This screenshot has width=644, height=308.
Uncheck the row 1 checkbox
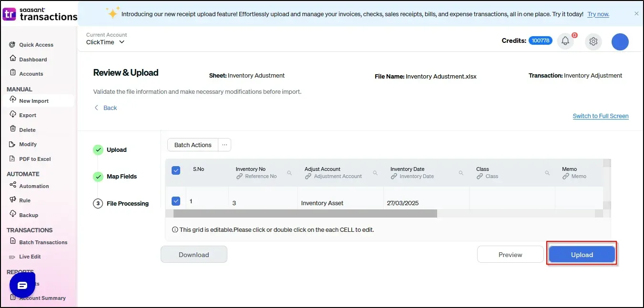point(176,201)
